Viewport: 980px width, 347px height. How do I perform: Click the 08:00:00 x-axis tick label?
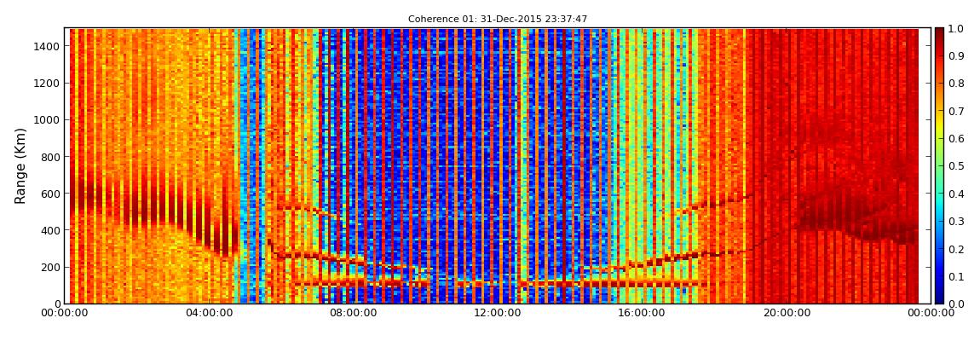pyautogui.click(x=353, y=313)
